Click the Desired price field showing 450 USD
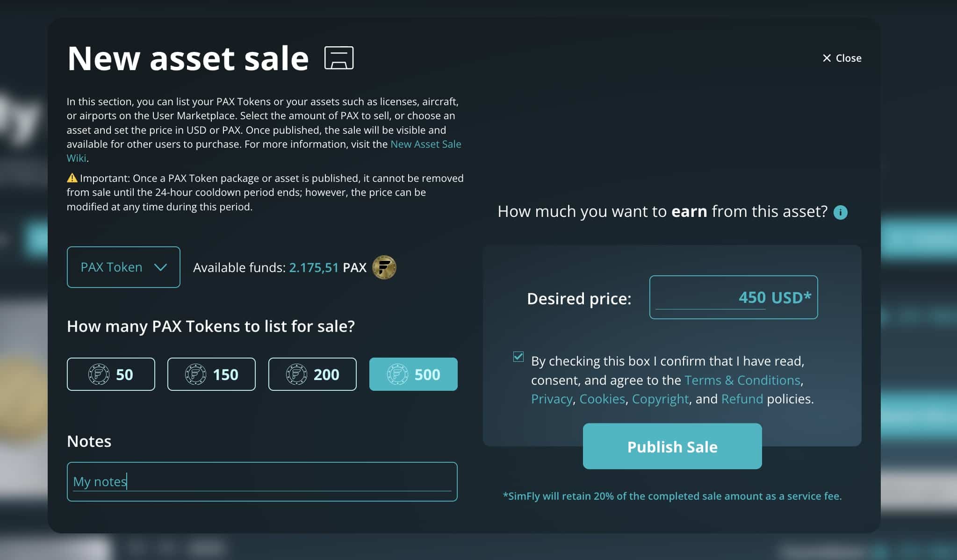 pos(732,297)
